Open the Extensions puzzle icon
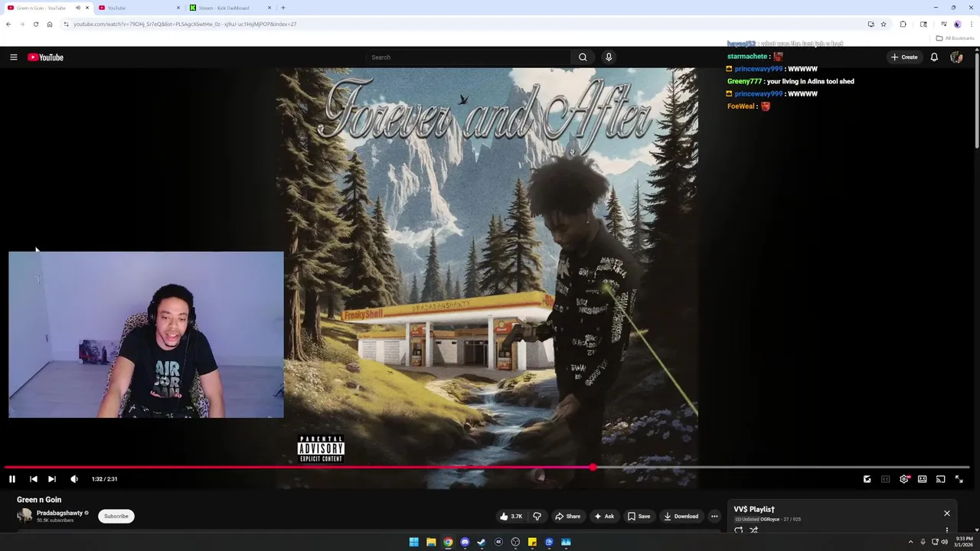Image resolution: width=980 pixels, height=551 pixels. point(903,24)
